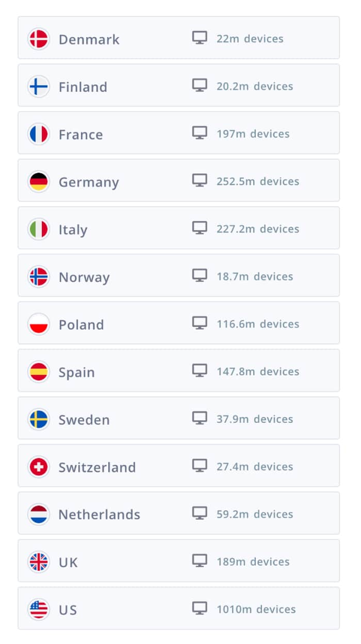The image size is (361, 644).
Task: Click the 22m devices text
Action: click(250, 39)
